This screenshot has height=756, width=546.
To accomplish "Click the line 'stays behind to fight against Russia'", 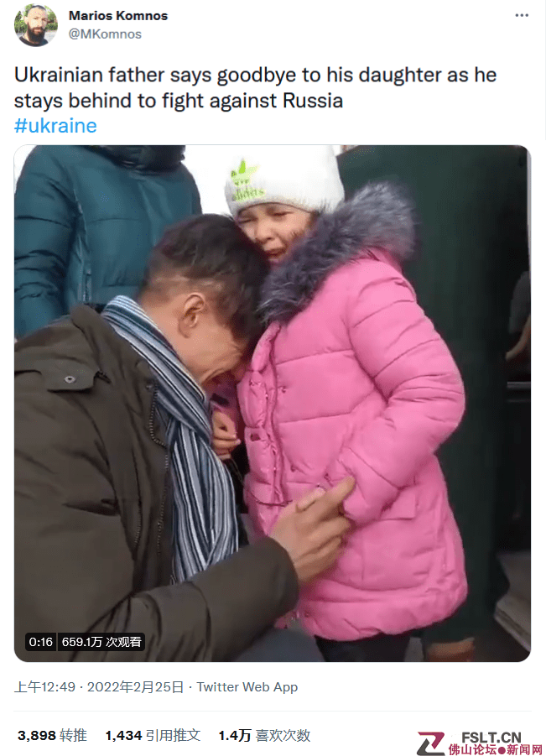I will coord(179,101).
